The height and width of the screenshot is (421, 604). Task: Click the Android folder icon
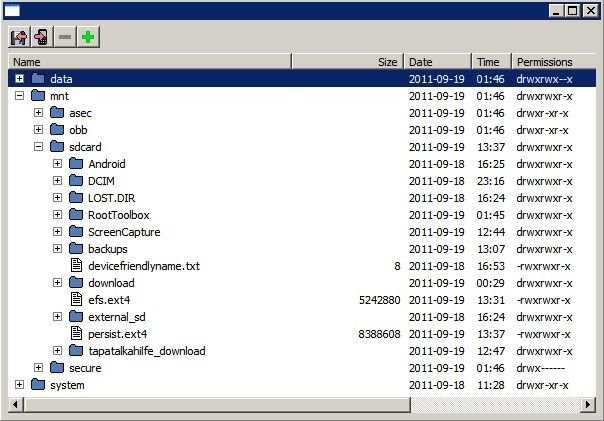pos(76,163)
